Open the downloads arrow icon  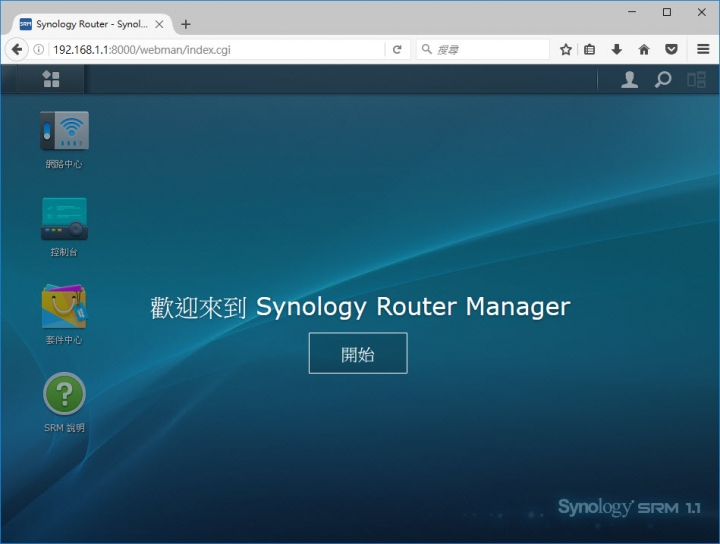617,49
